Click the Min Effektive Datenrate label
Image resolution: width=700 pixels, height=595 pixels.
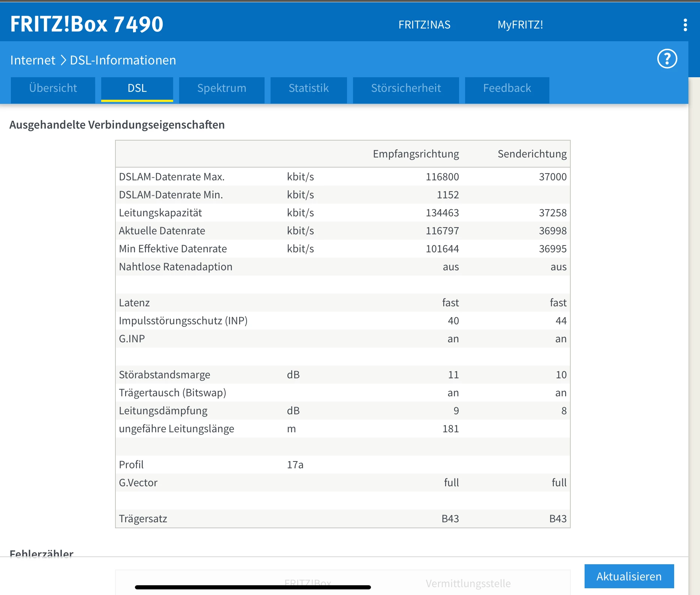(173, 249)
